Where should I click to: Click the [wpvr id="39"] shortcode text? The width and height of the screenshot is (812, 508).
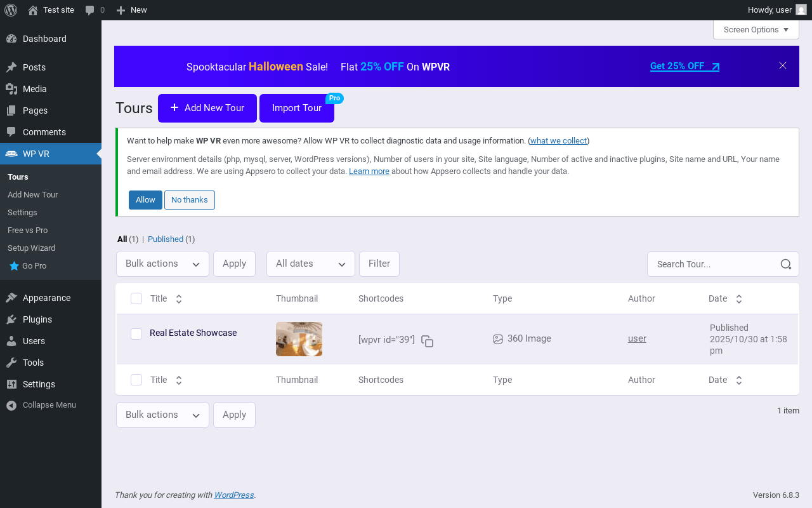386,340
